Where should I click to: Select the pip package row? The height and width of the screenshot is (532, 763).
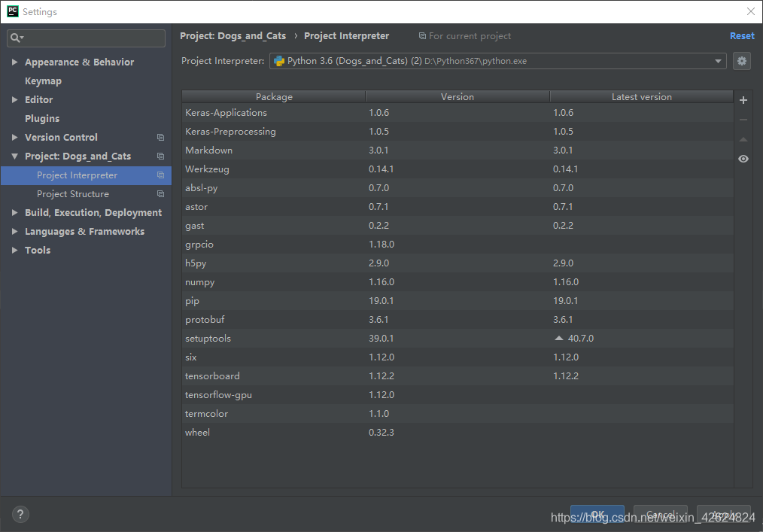click(457, 301)
